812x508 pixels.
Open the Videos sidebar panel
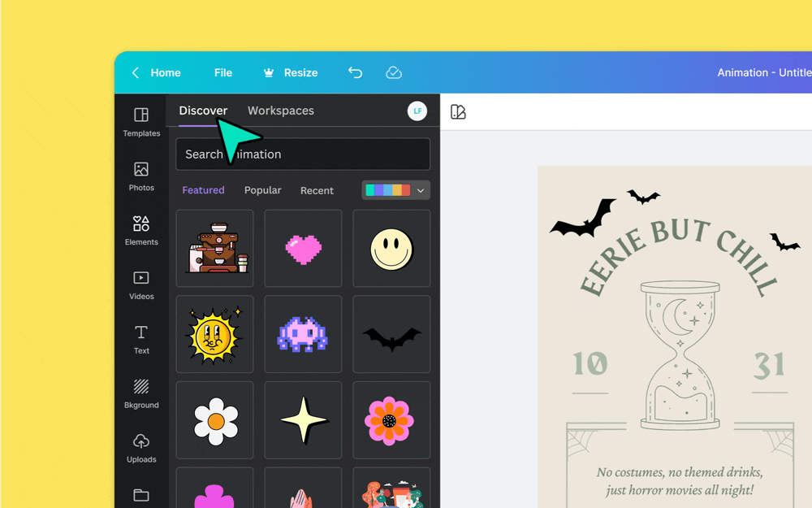(141, 285)
